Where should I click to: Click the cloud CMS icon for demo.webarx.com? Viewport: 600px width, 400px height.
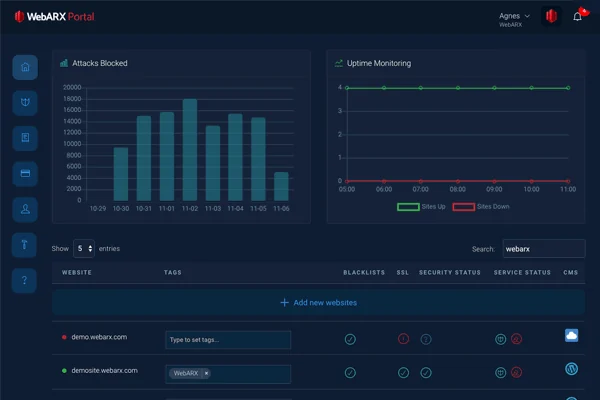(571, 336)
